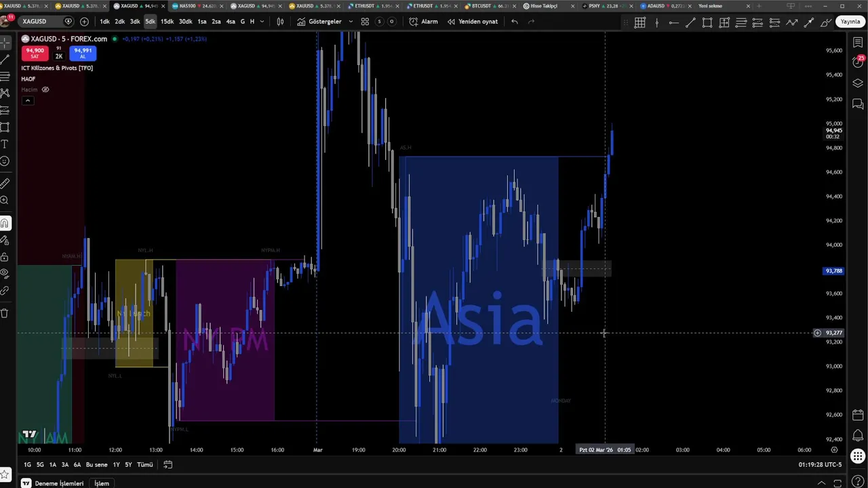Image resolution: width=868 pixels, height=488 pixels.
Task: Select the 15dk timeframe
Action: [x=167, y=22]
